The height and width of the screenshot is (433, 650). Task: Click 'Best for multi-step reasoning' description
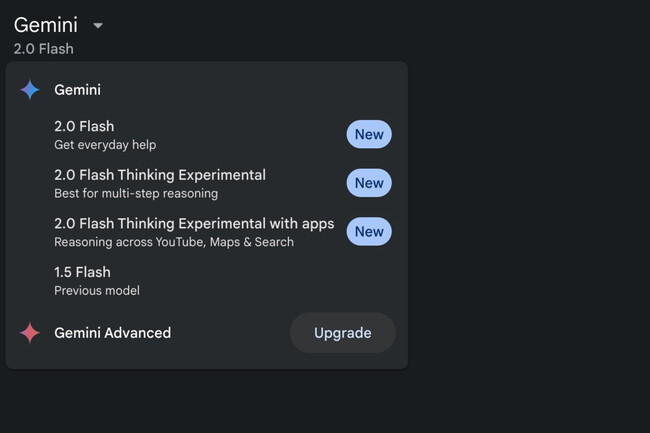pyautogui.click(x=136, y=193)
